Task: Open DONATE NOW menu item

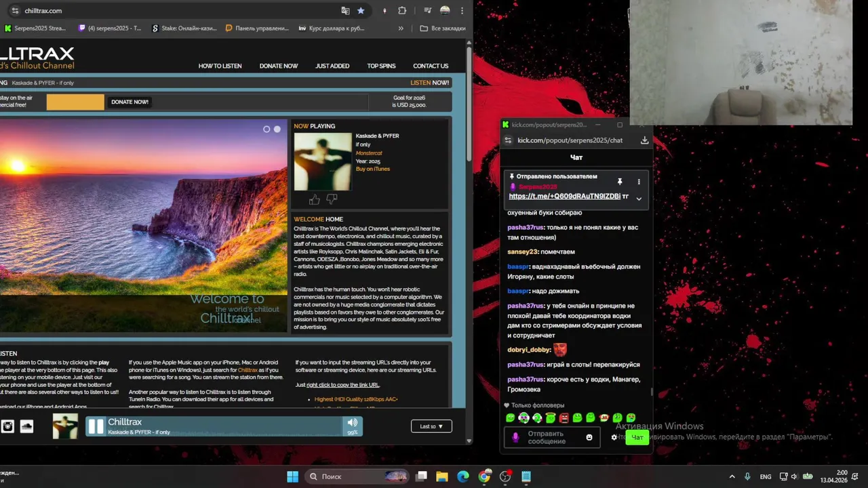Action: (x=279, y=66)
